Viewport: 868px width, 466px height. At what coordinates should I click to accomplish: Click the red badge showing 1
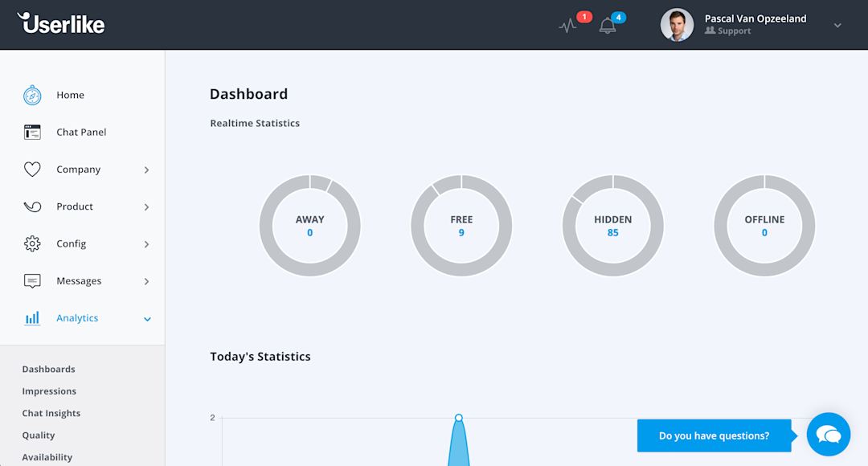tap(584, 17)
